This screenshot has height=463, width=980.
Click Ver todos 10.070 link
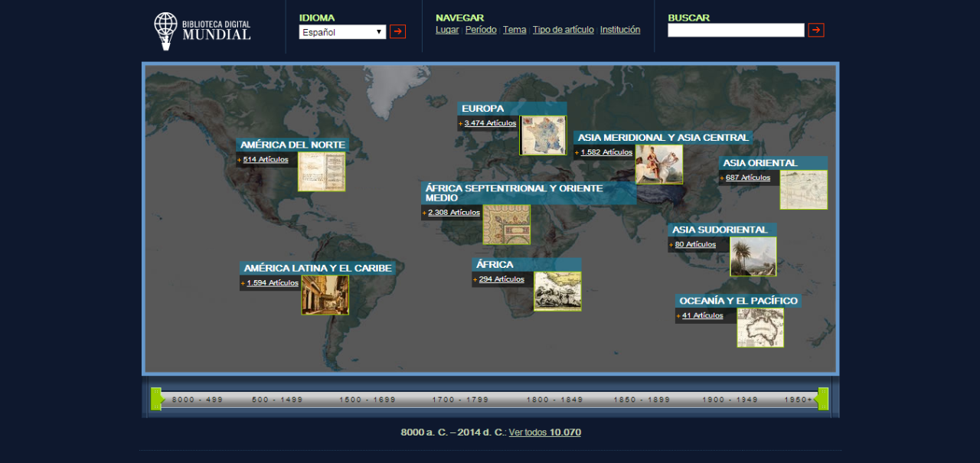[x=544, y=432]
